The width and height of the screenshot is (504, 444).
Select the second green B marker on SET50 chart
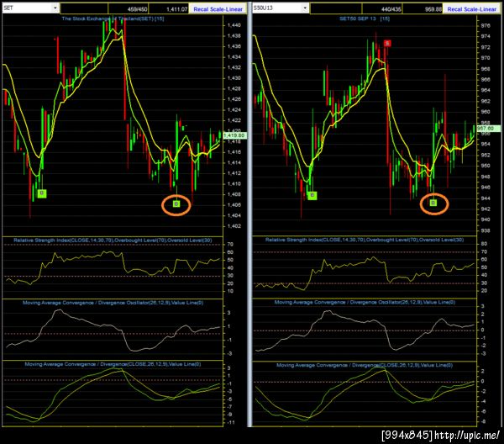coord(433,203)
